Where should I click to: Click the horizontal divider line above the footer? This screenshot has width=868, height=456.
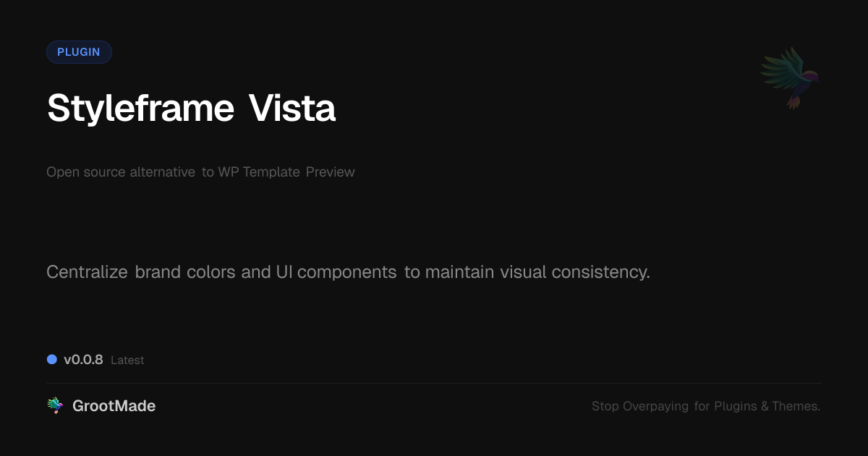point(434,383)
